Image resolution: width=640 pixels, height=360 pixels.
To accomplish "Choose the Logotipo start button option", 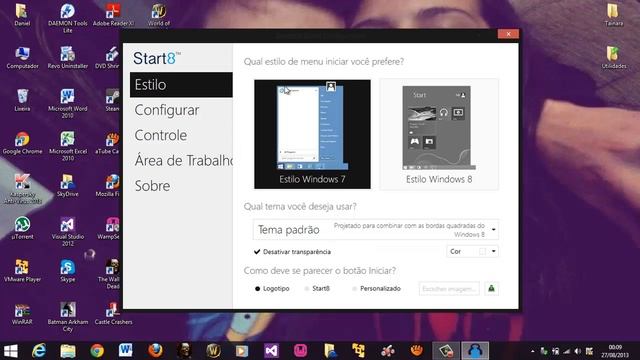I will coord(258,289).
